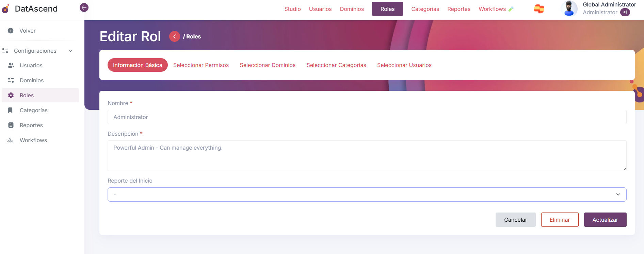Click into the Nombre input field
Viewport: 644px width, 254px height.
[x=367, y=117]
